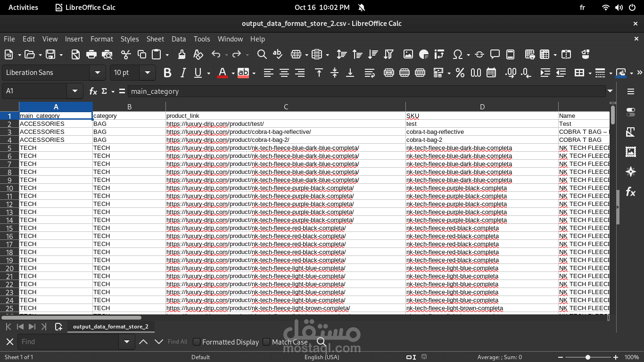Insert an image
This screenshot has width=644, height=362.
pyautogui.click(x=408, y=55)
